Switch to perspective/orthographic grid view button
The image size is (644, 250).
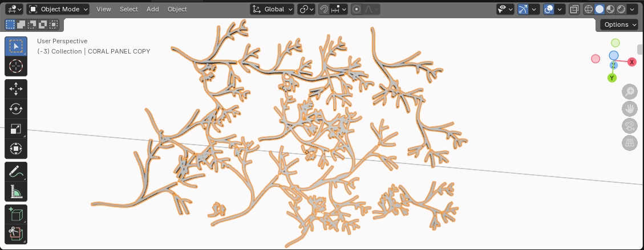pyautogui.click(x=629, y=144)
